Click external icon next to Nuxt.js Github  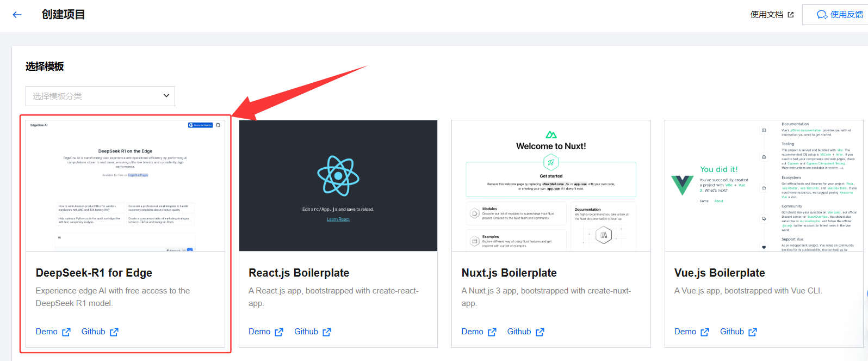tap(540, 332)
